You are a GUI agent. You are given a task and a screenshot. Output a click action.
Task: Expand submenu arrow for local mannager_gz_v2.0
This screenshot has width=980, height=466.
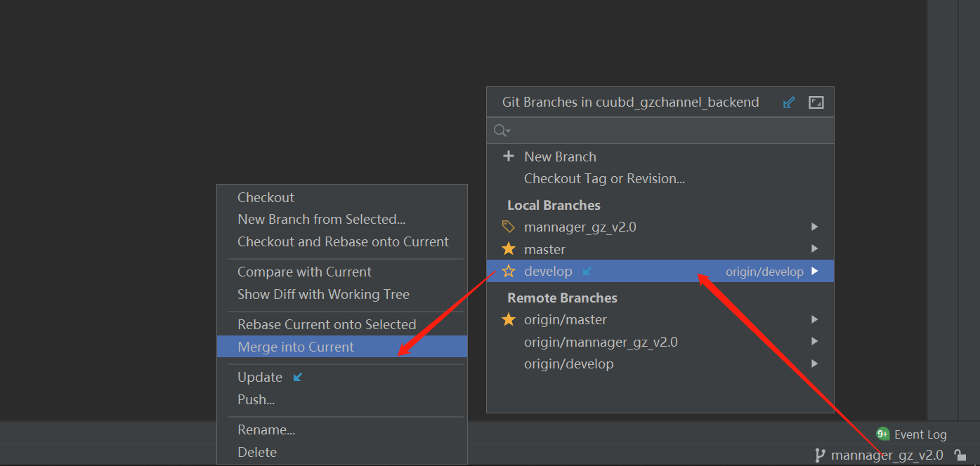814,227
